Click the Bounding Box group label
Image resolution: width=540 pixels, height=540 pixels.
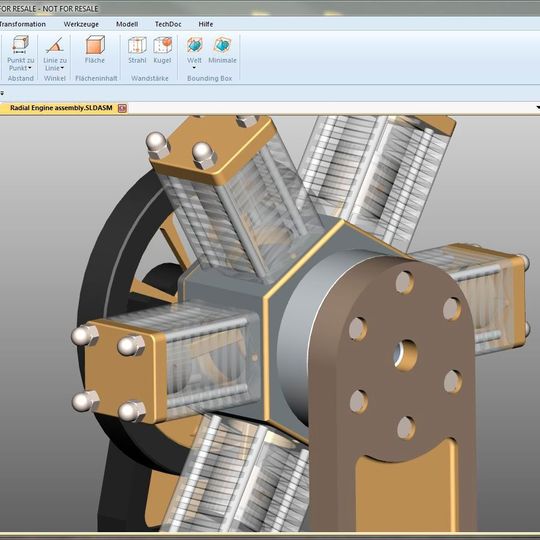click(x=209, y=78)
